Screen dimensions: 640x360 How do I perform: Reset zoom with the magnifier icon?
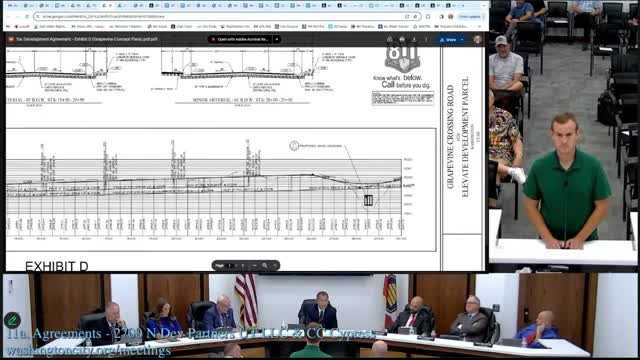tap(264, 266)
